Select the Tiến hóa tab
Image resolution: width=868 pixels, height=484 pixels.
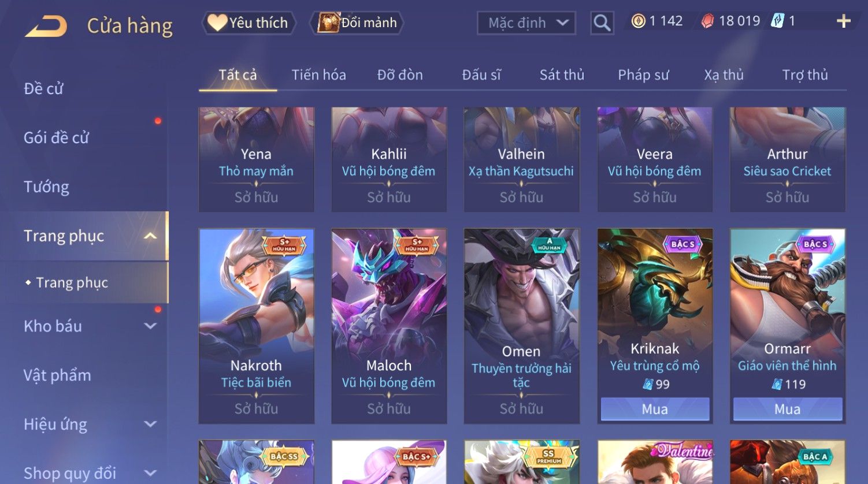[x=318, y=75]
